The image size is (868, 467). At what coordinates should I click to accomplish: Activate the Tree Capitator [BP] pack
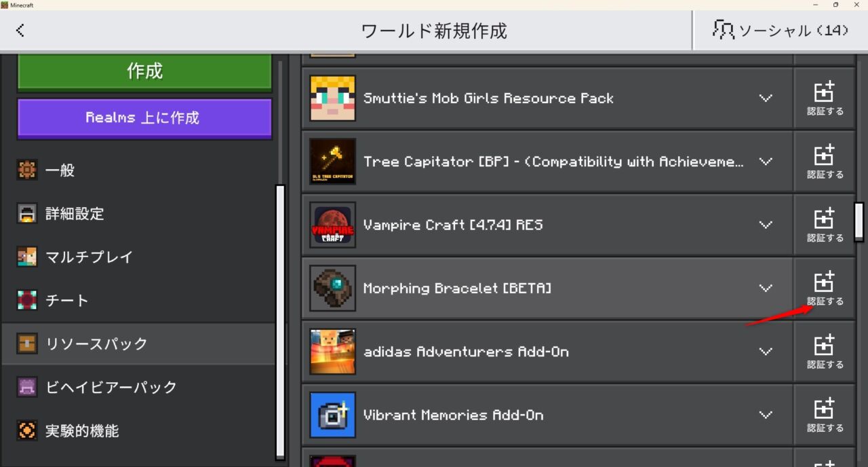click(825, 162)
